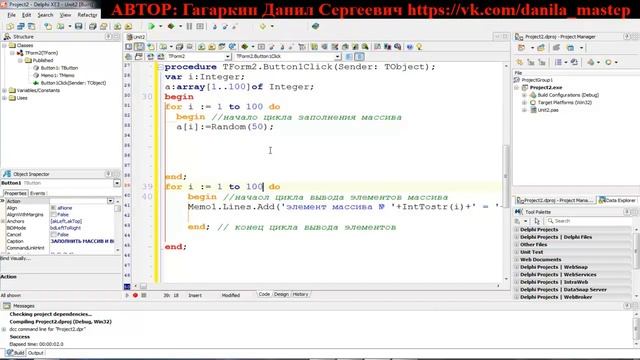Switch to the Design tab

[x=281, y=294]
